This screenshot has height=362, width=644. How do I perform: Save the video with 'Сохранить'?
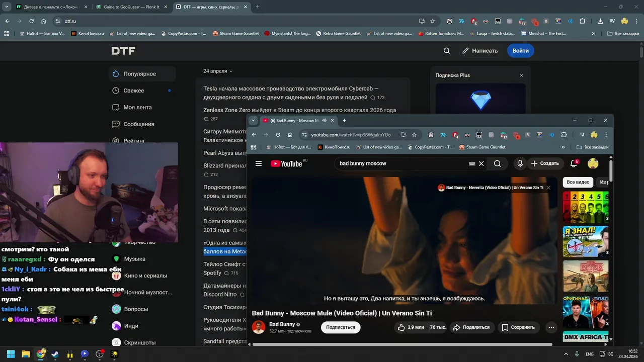pyautogui.click(x=518, y=327)
